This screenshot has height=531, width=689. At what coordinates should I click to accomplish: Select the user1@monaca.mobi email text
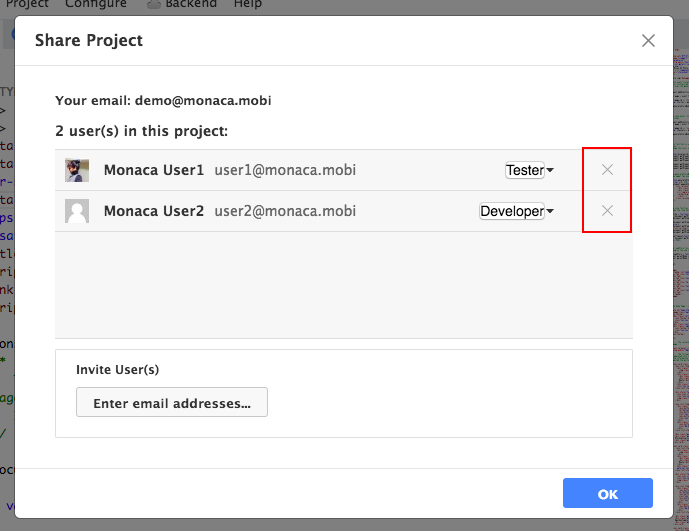[x=285, y=170]
